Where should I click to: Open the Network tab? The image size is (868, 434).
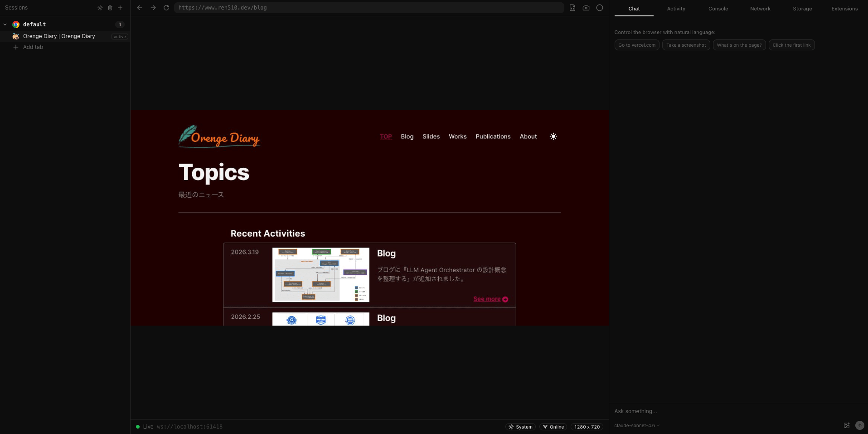point(760,9)
